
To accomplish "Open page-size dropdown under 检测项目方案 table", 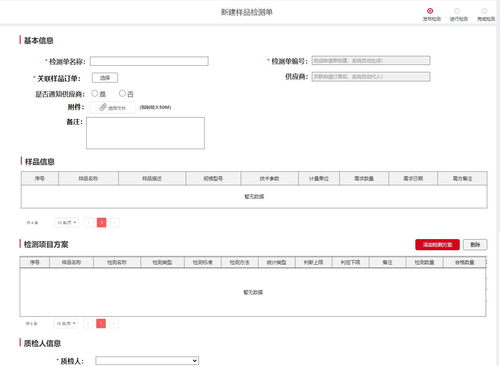I will pyautogui.click(x=66, y=323).
